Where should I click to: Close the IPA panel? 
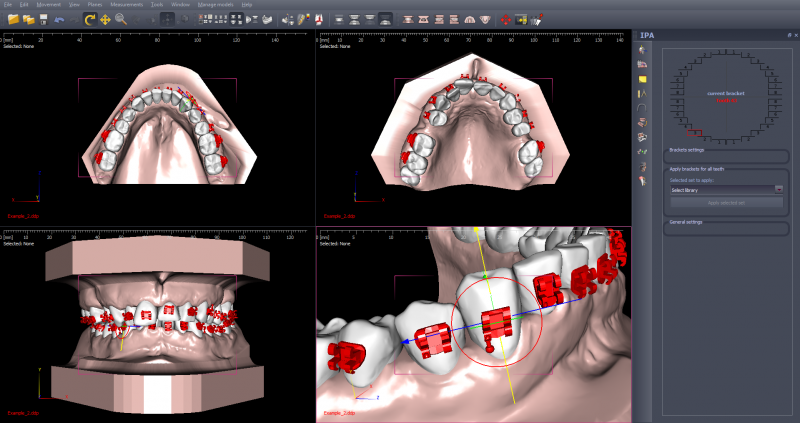pos(794,34)
